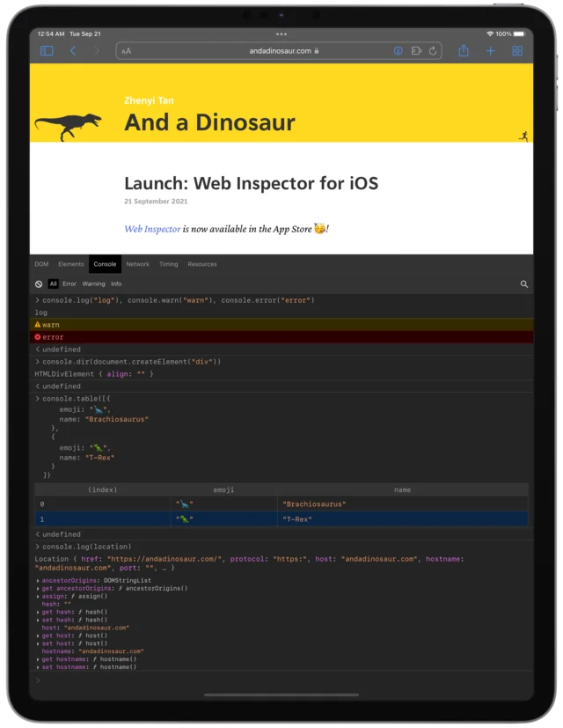Viewport: 563px width, 728px height.
Task: Open the Resources tab
Action: tap(202, 264)
